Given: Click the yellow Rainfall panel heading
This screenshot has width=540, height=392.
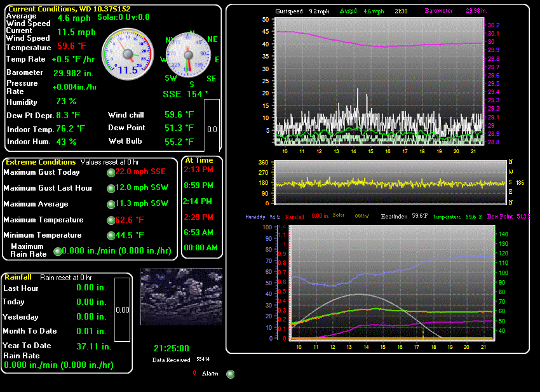Looking at the screenshot, I should point(19,278).
